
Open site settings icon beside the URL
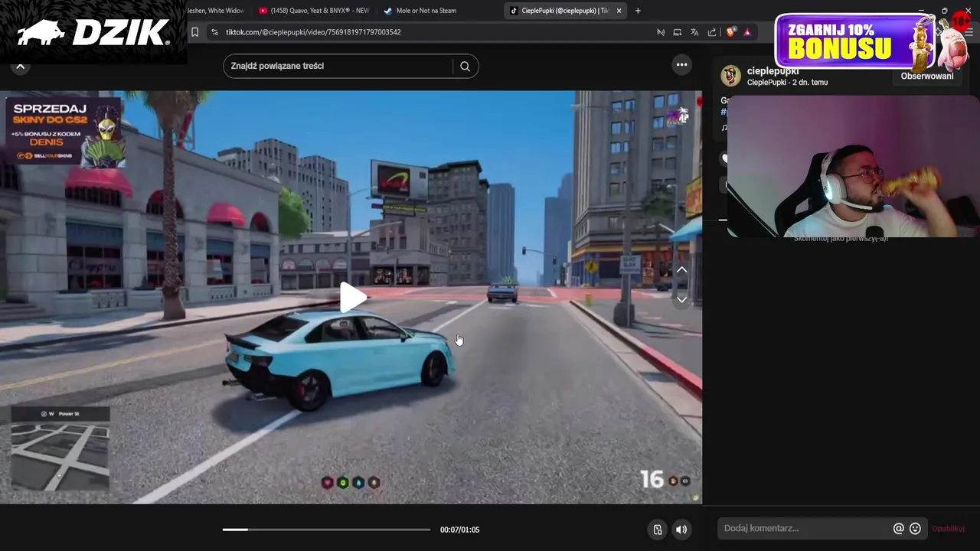click(214, 32)
